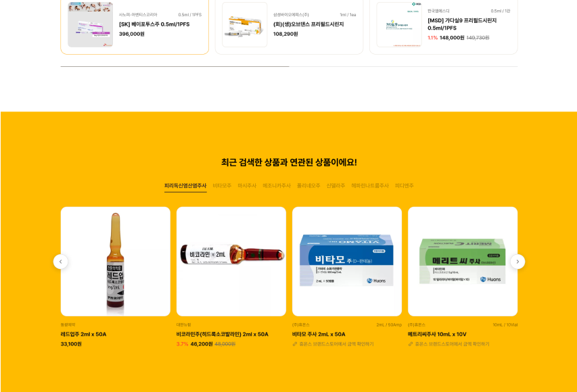Open 메리트씨 주사 box image
Viewport: 577px width, 392px height.
pos(463,262)
